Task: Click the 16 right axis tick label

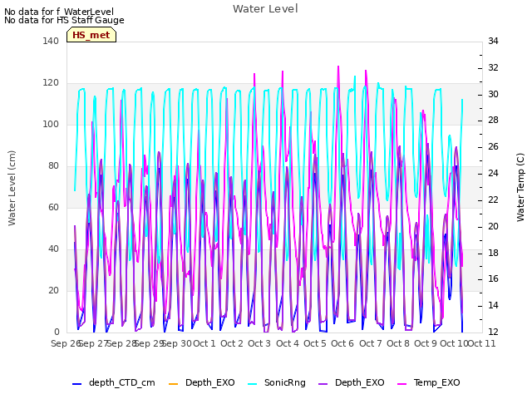Action: pyautogui.click(x=493, y=279)
